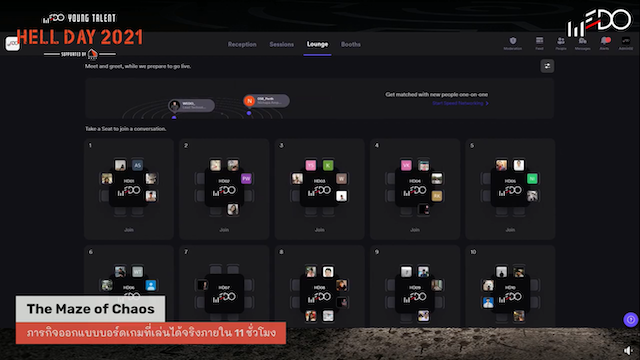
Task: Select the Lounge tab
Action: click(x=317, y=44)
